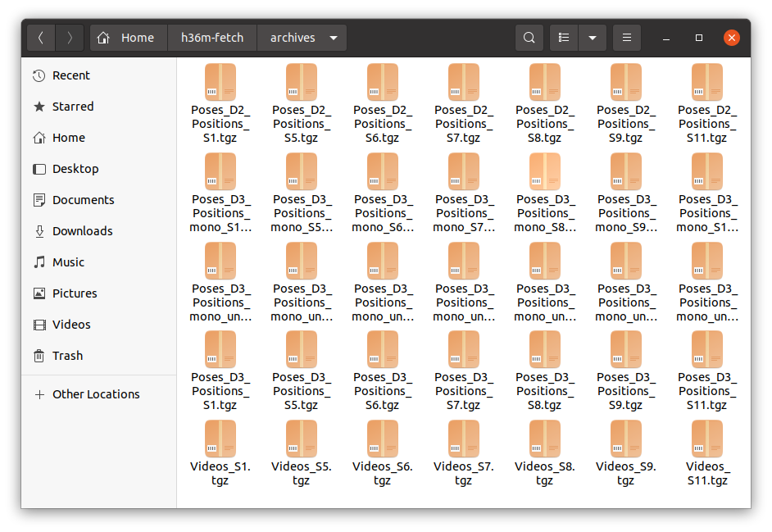Open Videos in sidebar
Screen dimensions: 772x532
(98, 325)
